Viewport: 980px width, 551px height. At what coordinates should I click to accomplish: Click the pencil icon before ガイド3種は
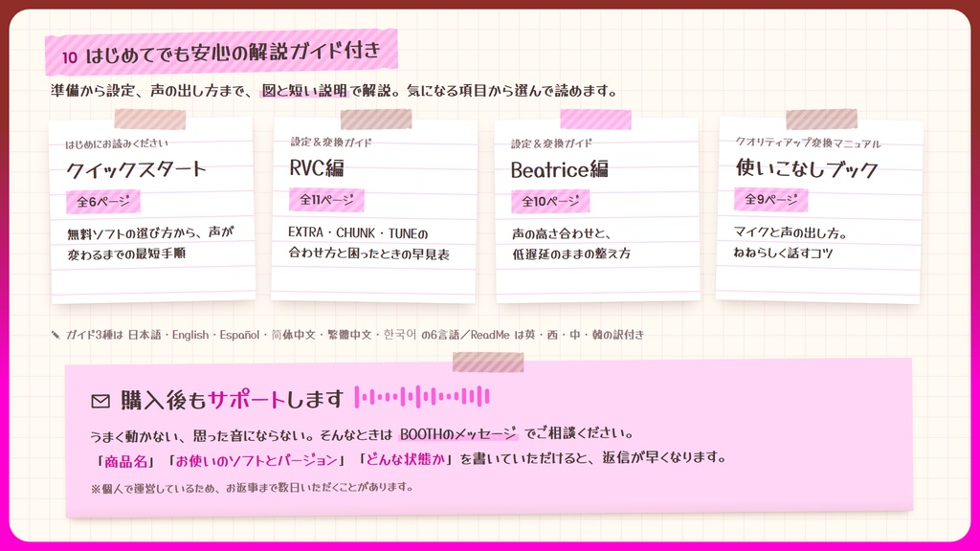click(x=56, y=336)
